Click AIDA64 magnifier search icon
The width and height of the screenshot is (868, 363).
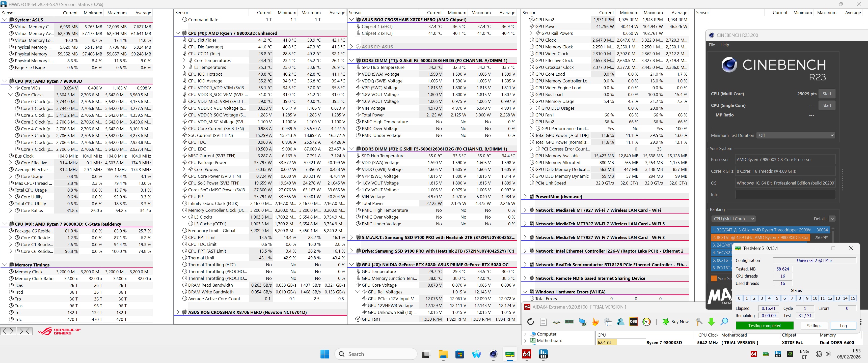(x=724, y=322)
